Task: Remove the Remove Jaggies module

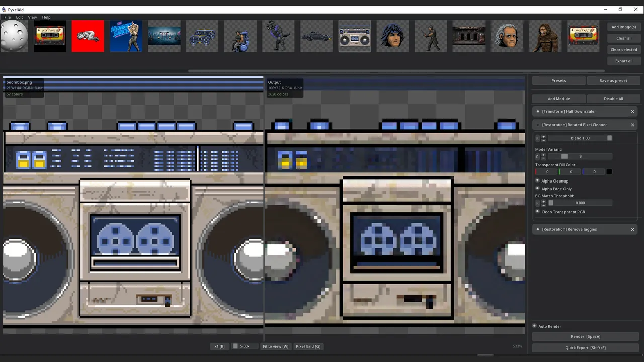Action: coord(633,229)
